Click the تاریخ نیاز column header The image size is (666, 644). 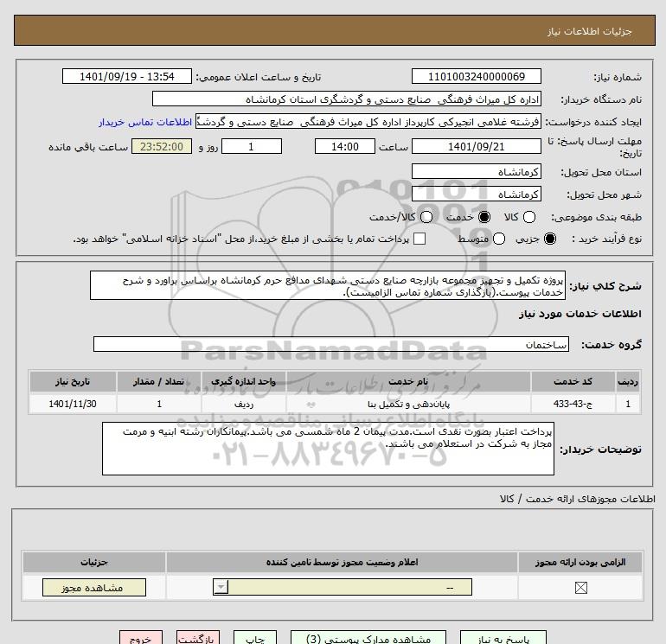coord(73,381)
